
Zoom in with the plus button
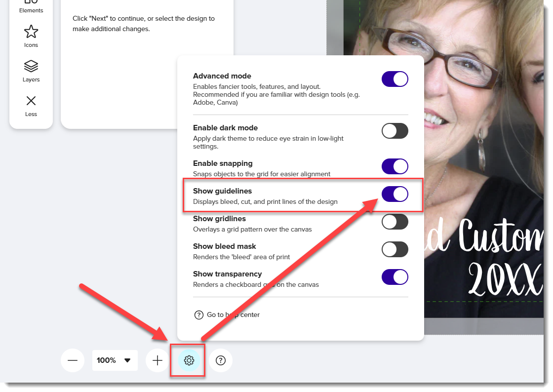tap(158, 360)
